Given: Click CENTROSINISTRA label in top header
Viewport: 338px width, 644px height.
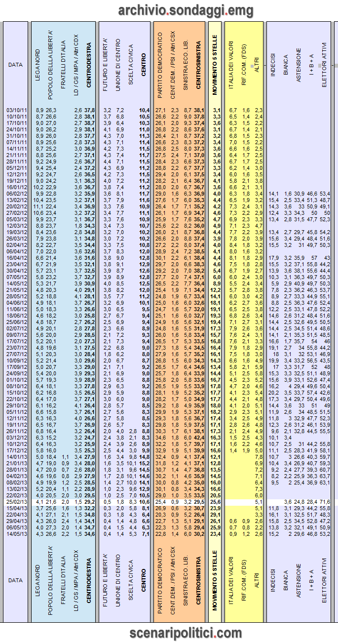Looking at the screenshot, I should [x=198, y=64].
